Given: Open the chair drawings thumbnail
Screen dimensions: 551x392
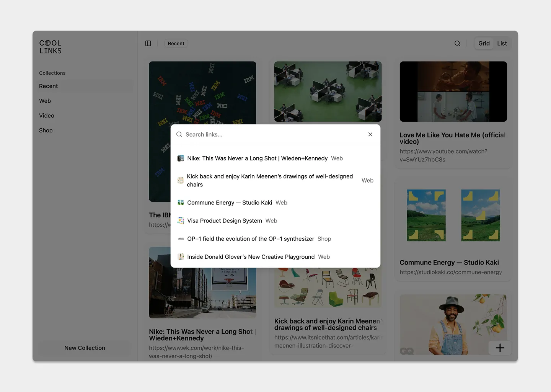Looking at the screenshot, I should point(328,287).
